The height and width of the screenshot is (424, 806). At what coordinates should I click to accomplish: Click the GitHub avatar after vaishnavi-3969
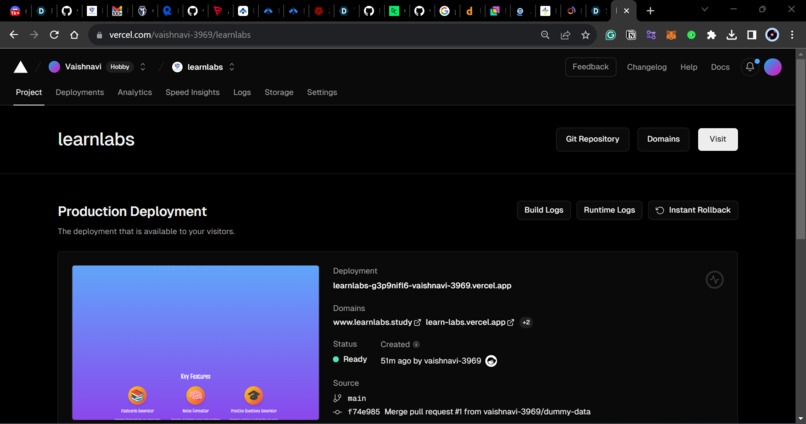click(x=491, y=361)
